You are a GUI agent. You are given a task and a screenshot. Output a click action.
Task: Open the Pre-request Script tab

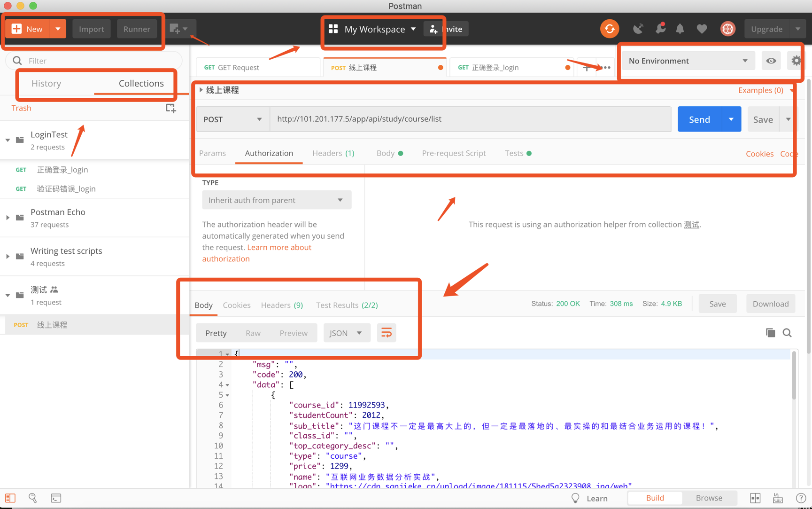(454, 153)
